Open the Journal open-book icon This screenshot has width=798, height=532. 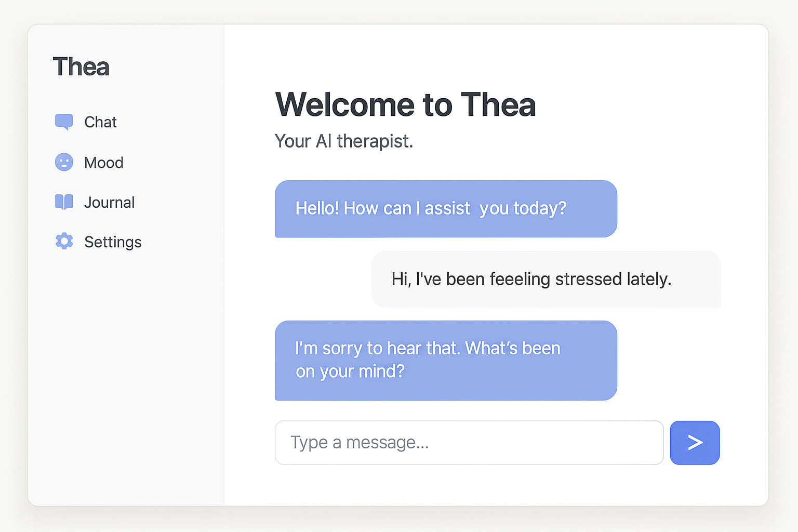pyautogui.click(x=63, y=202)
